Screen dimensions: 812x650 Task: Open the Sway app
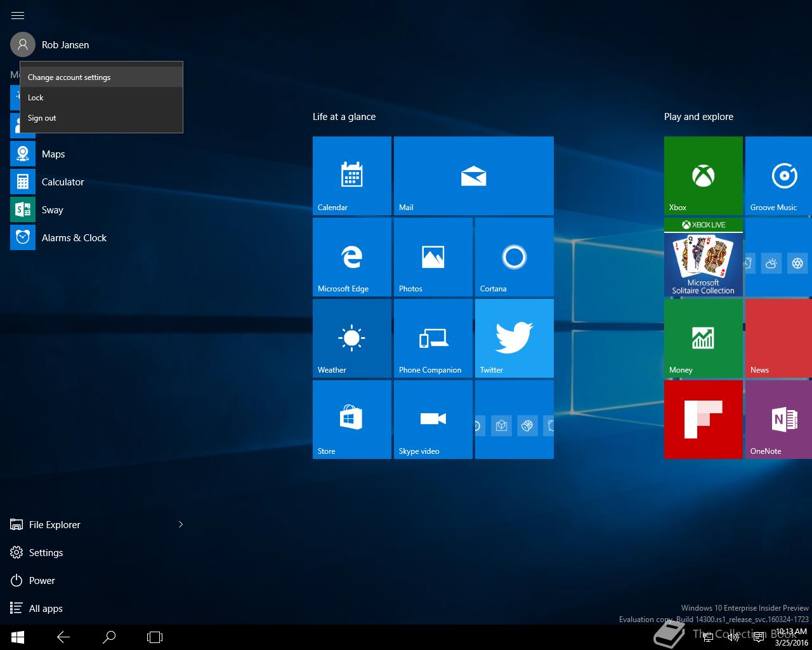[x=98, y=209]
